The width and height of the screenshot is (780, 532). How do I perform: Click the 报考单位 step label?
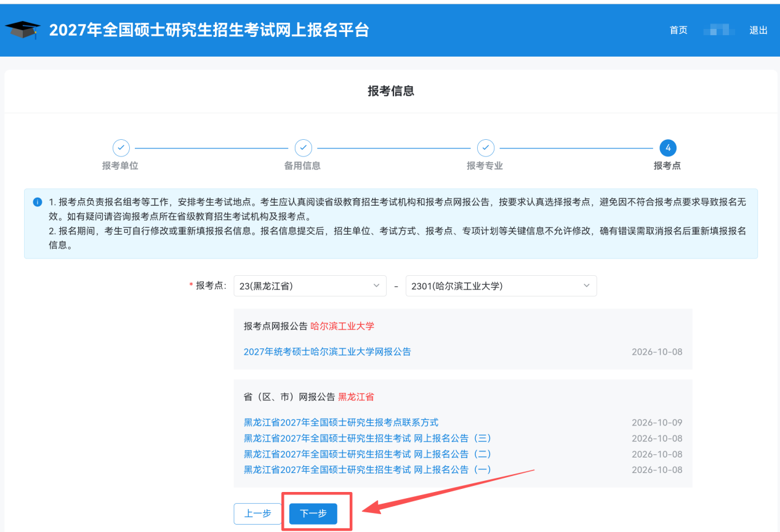(x=120, y=166)
